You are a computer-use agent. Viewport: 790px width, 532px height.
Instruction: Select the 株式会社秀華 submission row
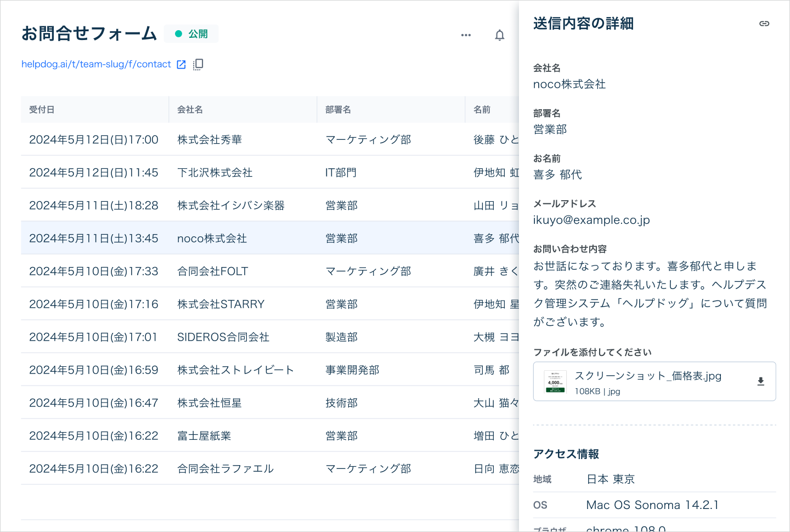click(x=210, y=140)
